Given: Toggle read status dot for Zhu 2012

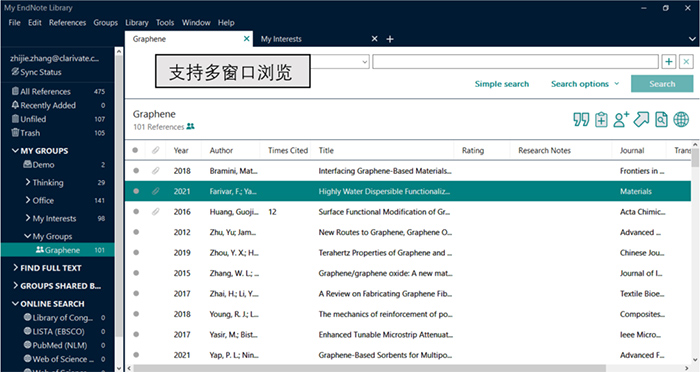Looking at the screenshot, I should (136, 232).
